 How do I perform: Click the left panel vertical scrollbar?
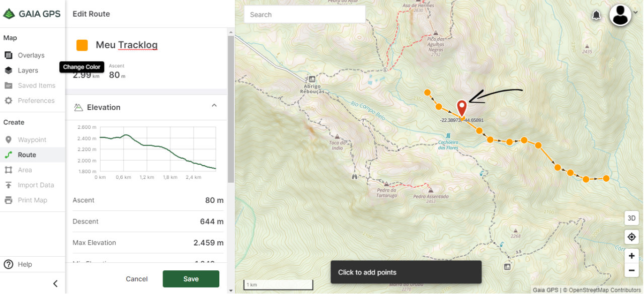coord(231,108)
